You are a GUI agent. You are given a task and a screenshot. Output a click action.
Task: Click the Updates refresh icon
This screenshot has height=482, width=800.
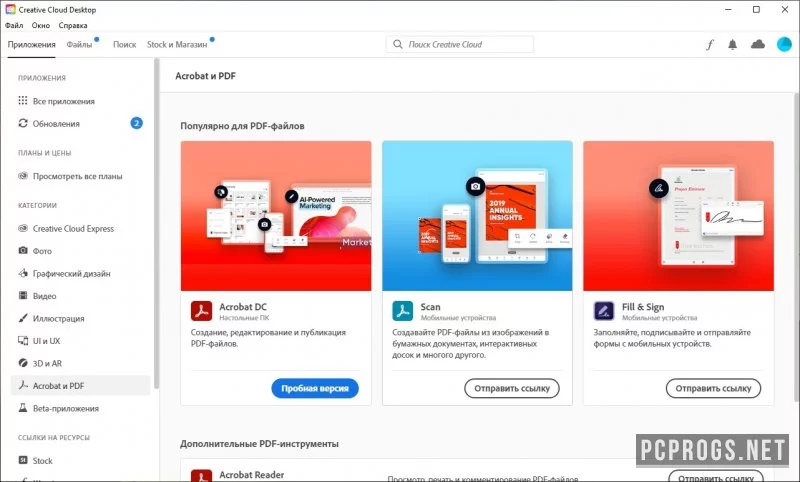click(x=23, y=123)
